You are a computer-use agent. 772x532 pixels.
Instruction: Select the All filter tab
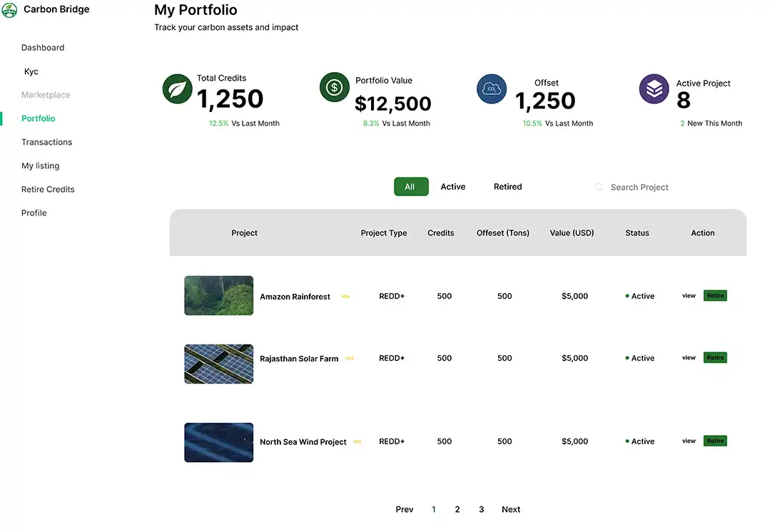click(411, 187)
